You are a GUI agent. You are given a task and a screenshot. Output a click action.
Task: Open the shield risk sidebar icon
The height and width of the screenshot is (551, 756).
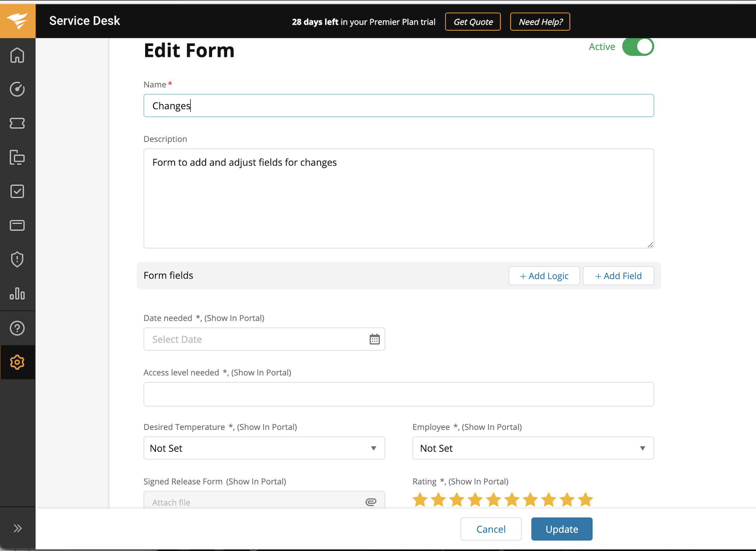(x=17, y=259)
